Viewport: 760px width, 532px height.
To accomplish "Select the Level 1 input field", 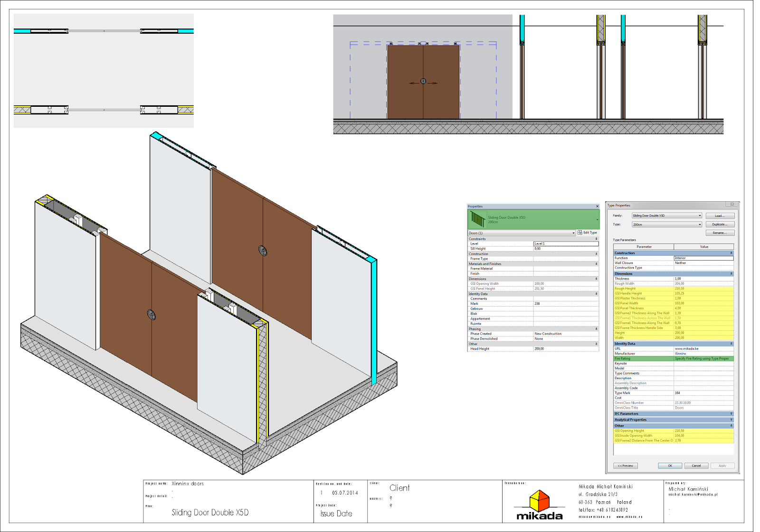I will pyautogui.click(x=562, y=244).
